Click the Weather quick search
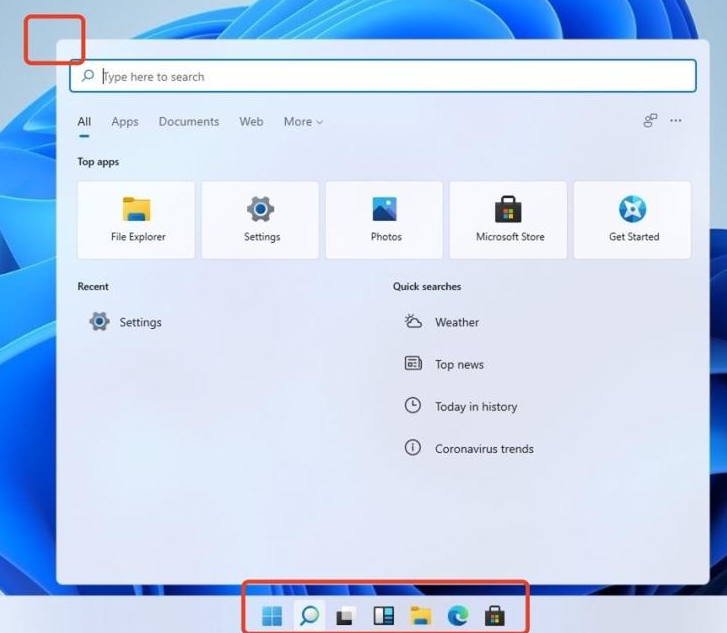Screen dimensions: 727x633 pyautogui.click(x=456, y=322)
